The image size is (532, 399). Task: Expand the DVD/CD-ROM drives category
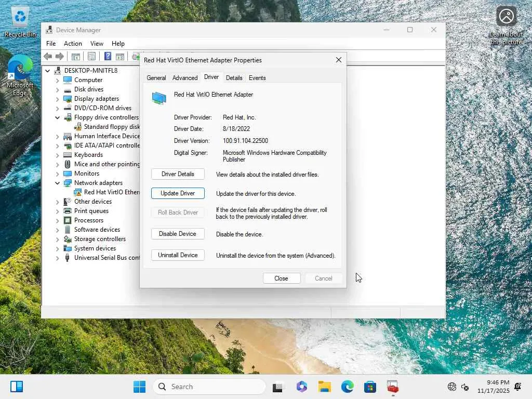click(57, 108)
